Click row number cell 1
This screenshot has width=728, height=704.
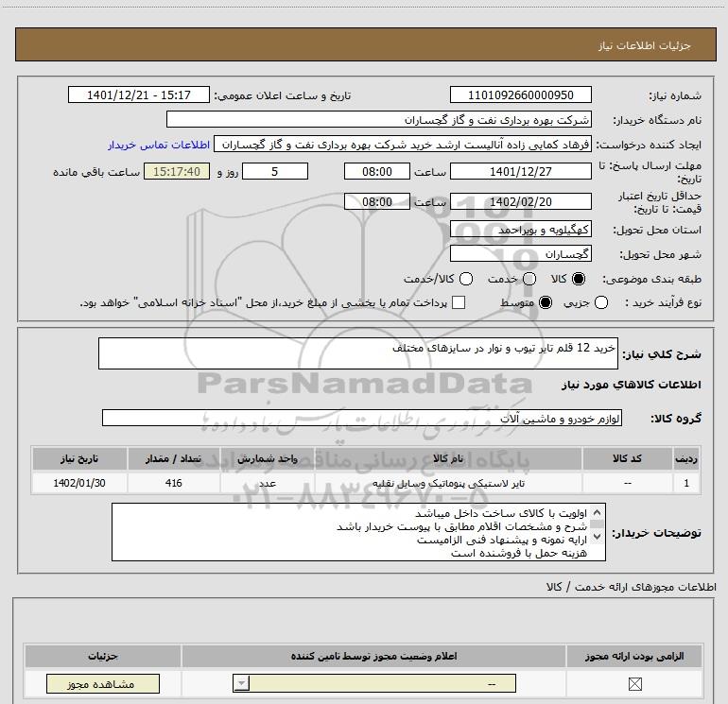point(686,483)
